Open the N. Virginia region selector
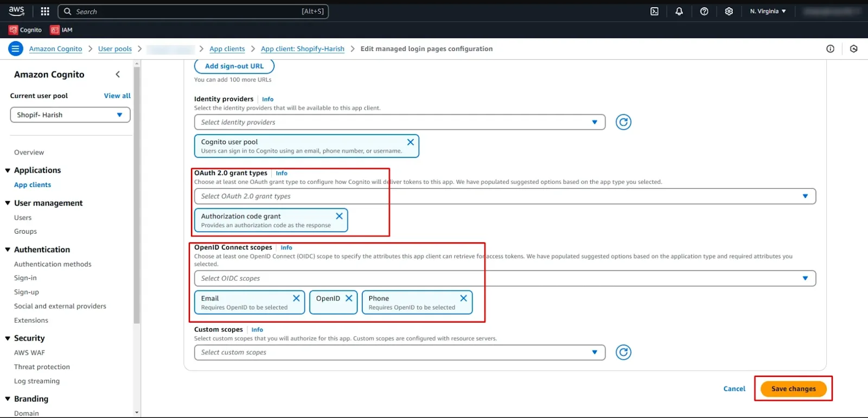 [x=768, y=11]
